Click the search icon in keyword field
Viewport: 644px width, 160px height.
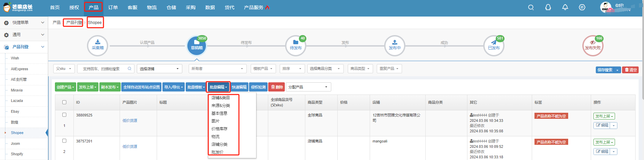click(x=129, y=69)
